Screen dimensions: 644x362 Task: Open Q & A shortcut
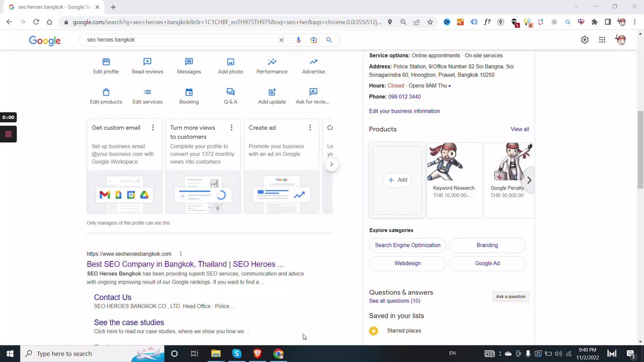(x=230, y=96)
